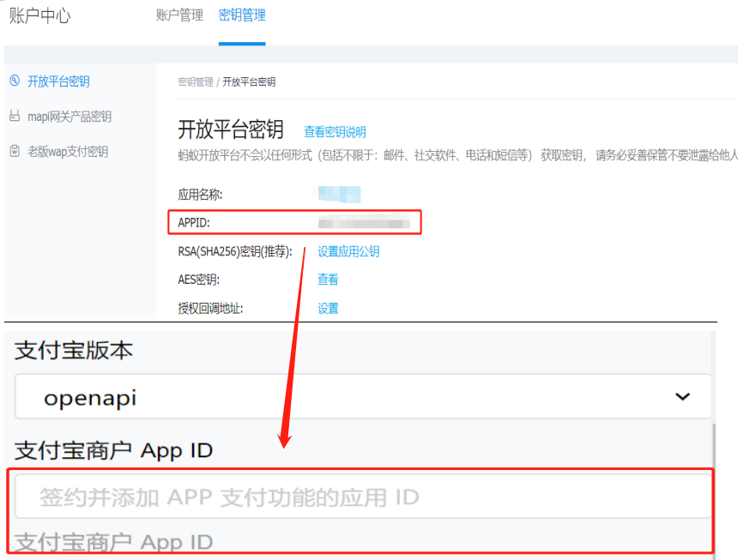The width and height of the screenshot is (738, 560).
Task: Open mapi网关产品密钥 sidebar item
Action: tap(70, 117)
